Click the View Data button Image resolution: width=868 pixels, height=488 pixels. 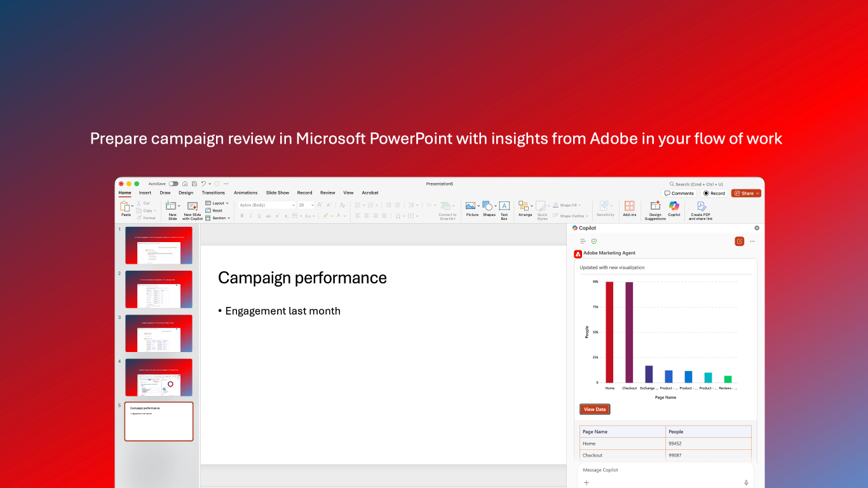pos(595,409)
